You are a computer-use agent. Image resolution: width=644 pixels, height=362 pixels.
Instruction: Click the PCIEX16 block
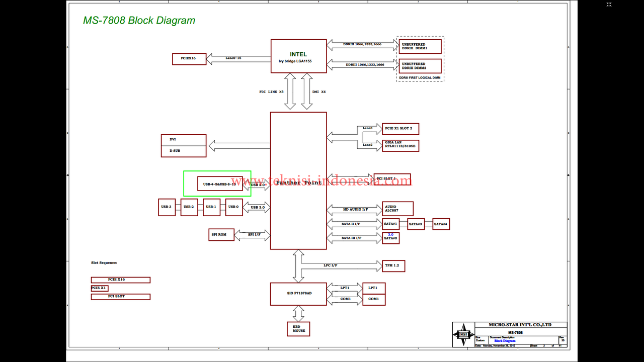click(189, 59)
